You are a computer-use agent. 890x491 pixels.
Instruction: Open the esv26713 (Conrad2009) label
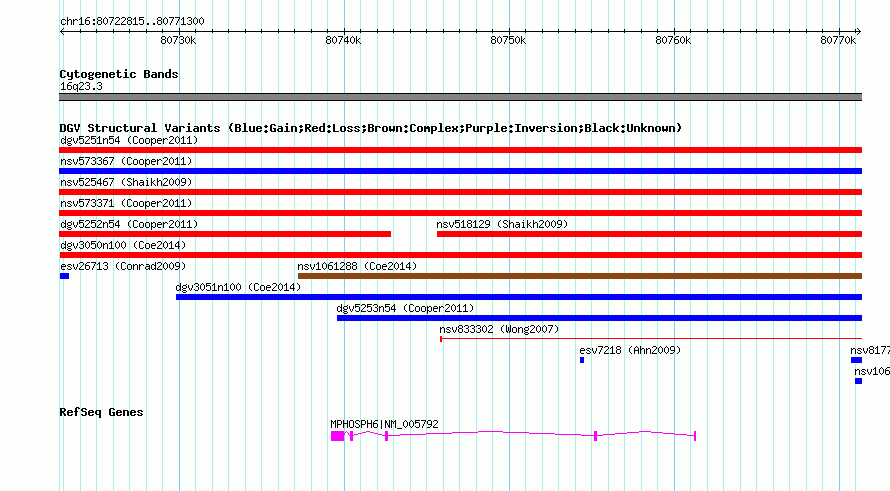click(123, 266)
